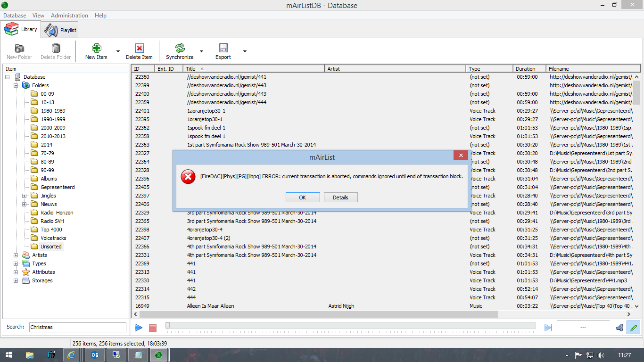
Task: Sort by the ID column header
Action: click(143, 69)
